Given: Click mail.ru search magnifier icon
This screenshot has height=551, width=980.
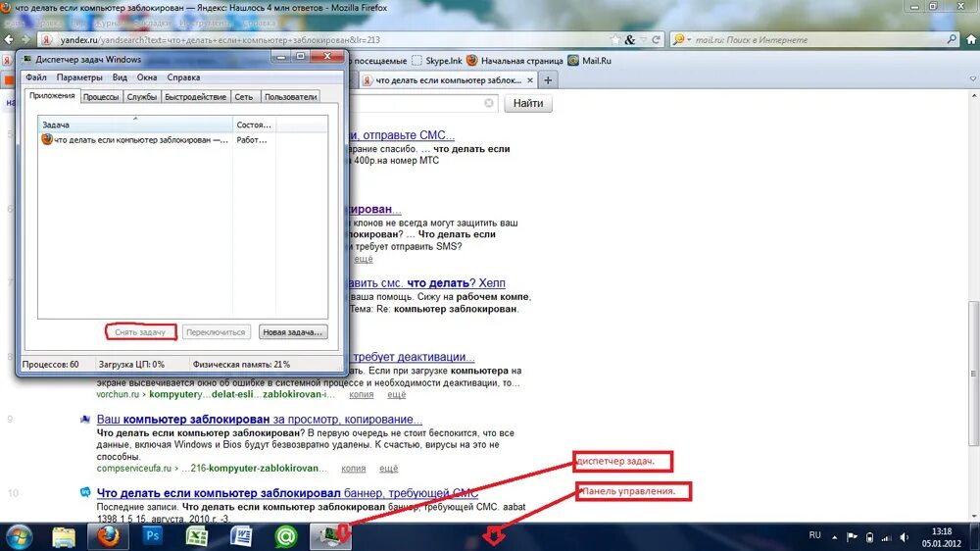Looking at the screenshot, I should [x=952, y=39].
